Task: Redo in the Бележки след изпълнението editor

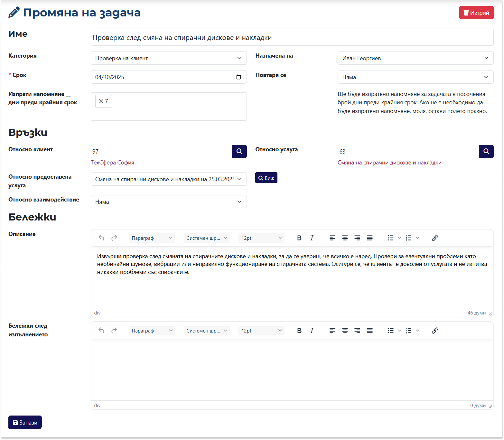Action: pyautogui.click(x=114, y=331)
